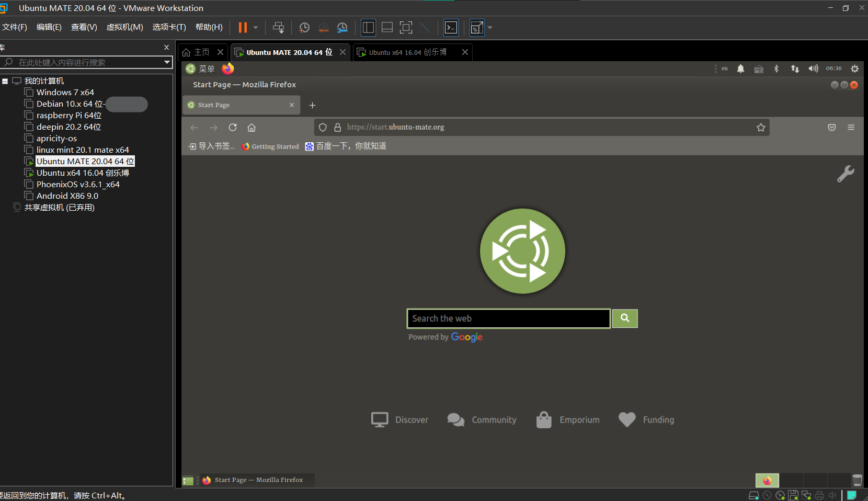868x501 pixels.
Task: Open the dropdown arrow beside the pause button
Action: point(256,28)
